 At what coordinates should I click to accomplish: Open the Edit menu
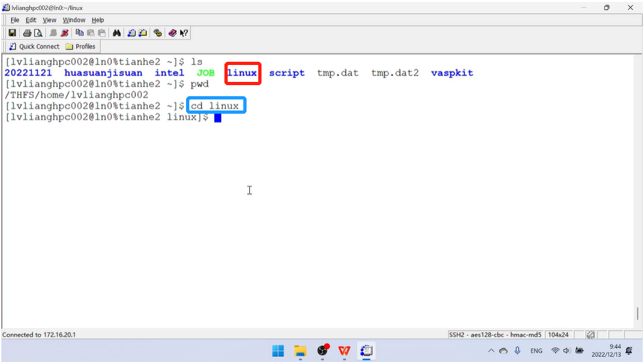tap(31, 19)
